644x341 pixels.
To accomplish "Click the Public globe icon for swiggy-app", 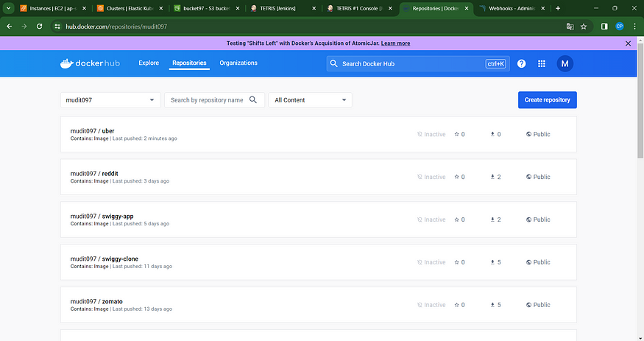I will 528,219.
